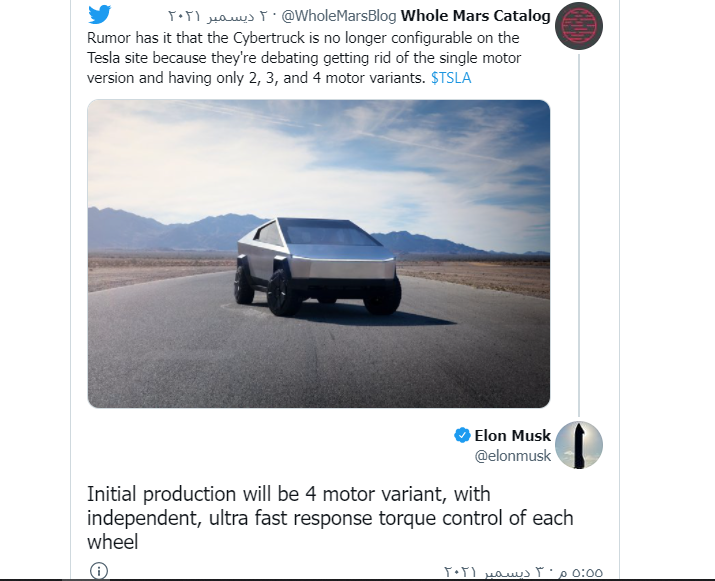Click the Elon Musk display name
715x581 pixels.
pos(512,435)
